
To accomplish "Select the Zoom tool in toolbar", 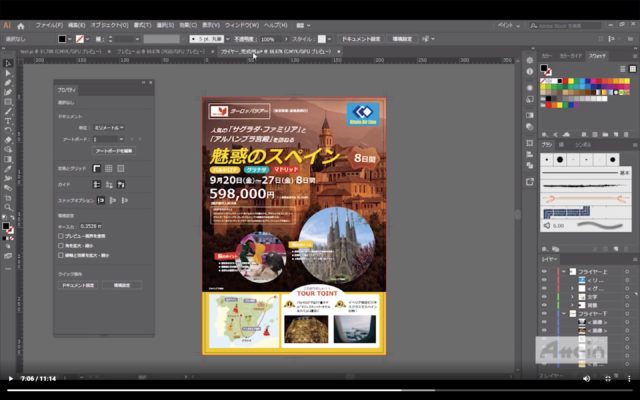I will 8,207.
